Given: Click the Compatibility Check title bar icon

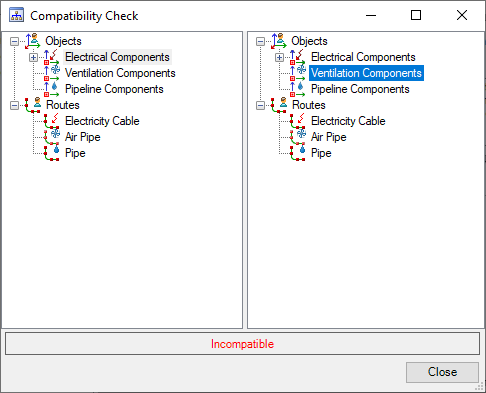Looking at the screenshot, I should (x=16, y=15).
